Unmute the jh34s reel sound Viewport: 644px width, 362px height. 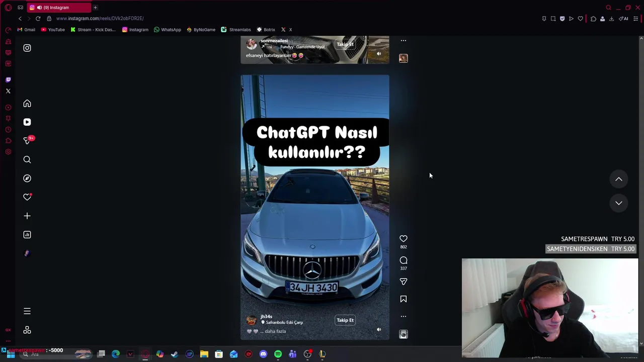point(379,330)
